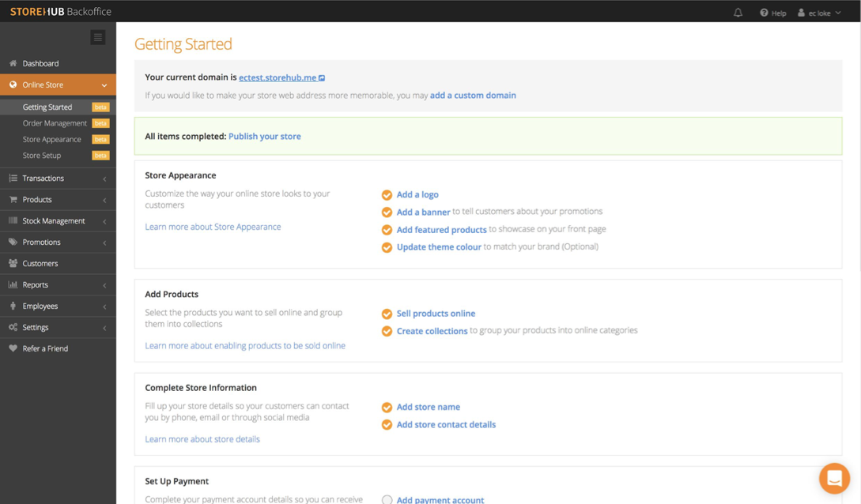
Task: Expand the Products chevron arrow
Action: 104,200
